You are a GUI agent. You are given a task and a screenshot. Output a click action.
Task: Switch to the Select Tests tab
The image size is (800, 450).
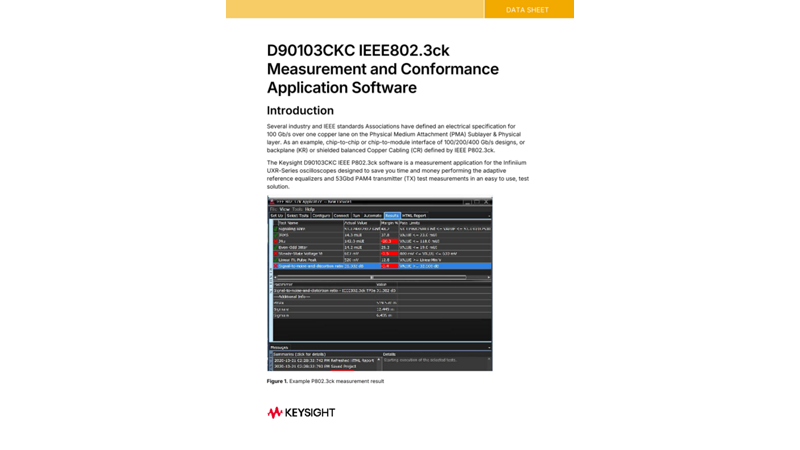click(x=297, y=216)
